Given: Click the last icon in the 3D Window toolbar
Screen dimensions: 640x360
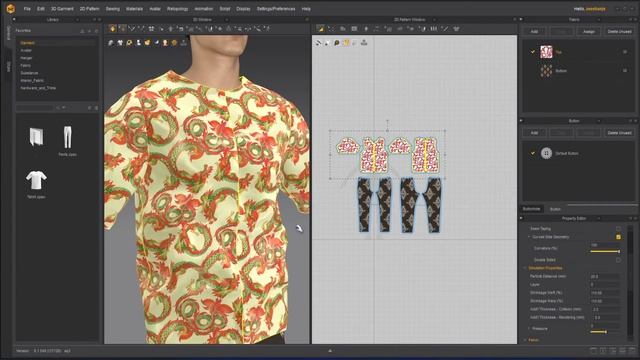Looking at the screenshot, I should point(267,29).
